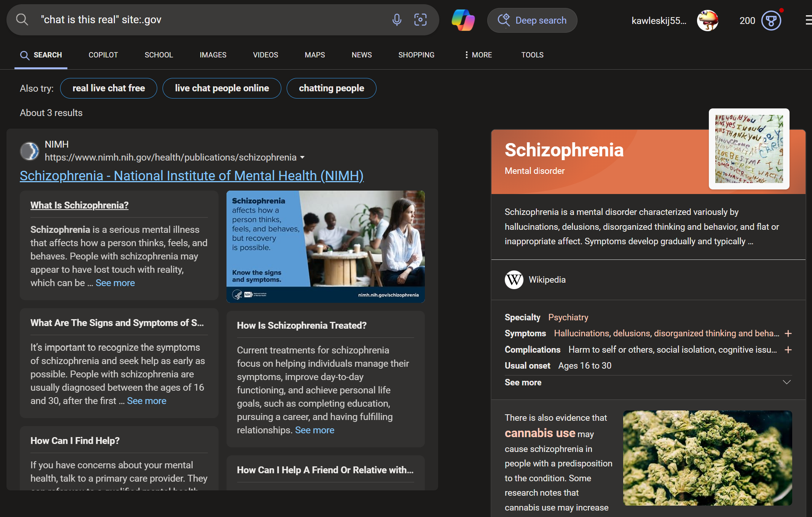Open the hamburger settings menu
The width and height of the screenshot is (812, 517).
pyautogui.click(x=809, y=20)
